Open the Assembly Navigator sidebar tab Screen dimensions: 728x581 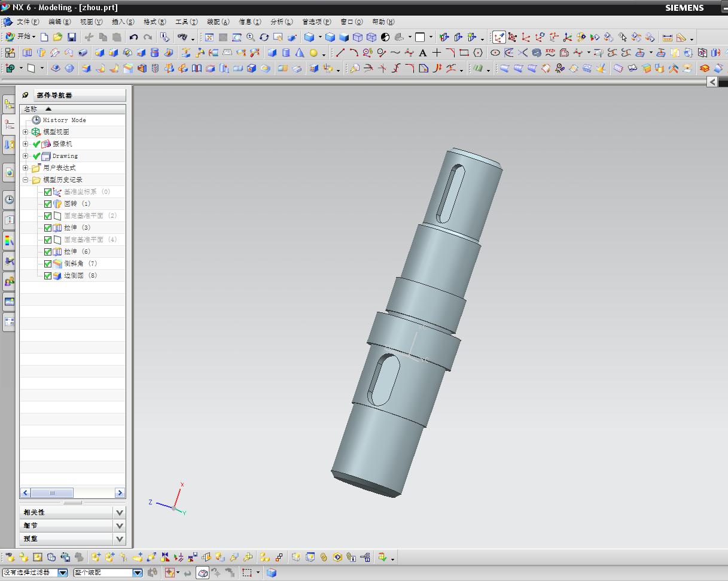(9, 104)
